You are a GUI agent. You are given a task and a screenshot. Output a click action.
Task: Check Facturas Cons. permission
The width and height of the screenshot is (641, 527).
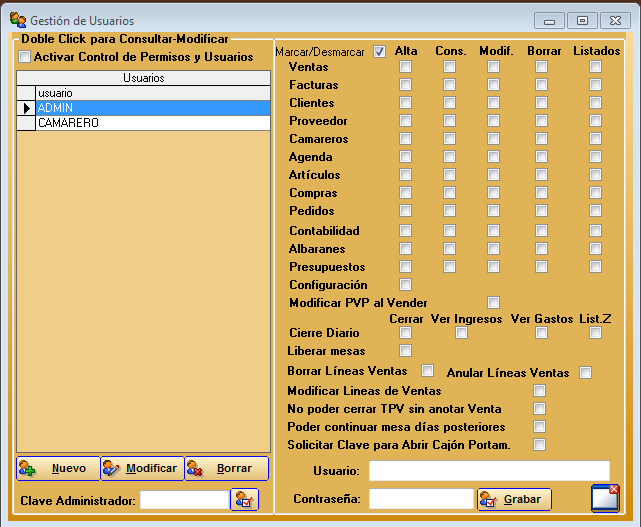[x=449, y=85]
